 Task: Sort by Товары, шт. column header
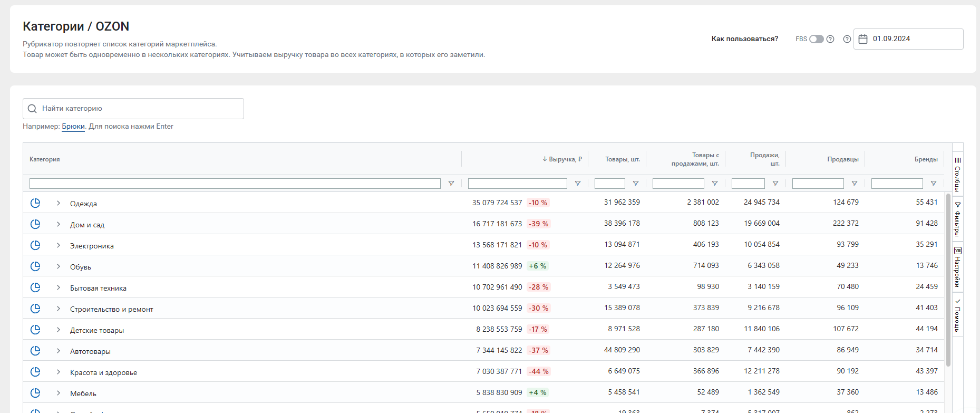pos(623,159)
